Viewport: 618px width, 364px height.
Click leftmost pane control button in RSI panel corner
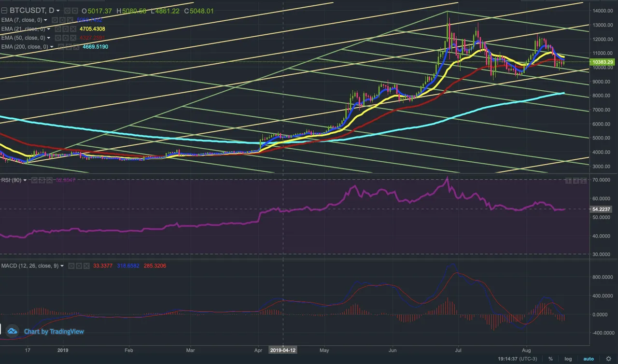click(x=569, y=180)
